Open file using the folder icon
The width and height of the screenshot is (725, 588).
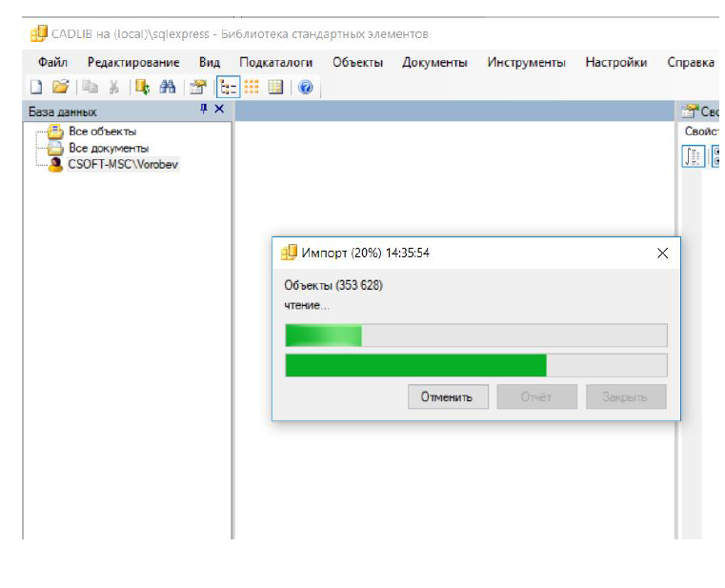(61, 87)
